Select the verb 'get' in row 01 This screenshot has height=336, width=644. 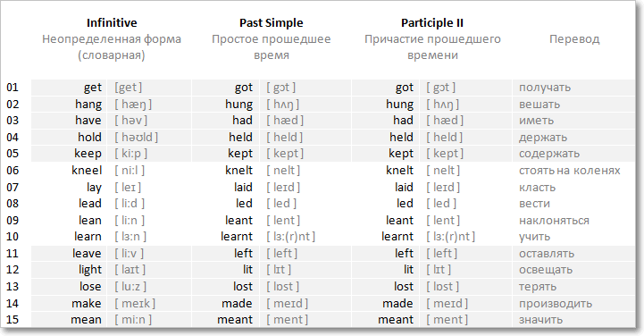[x=92, y=88]
